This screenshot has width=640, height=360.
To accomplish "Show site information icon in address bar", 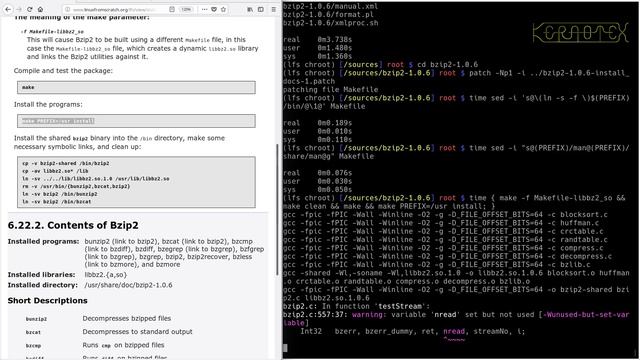I will [68, 9].
